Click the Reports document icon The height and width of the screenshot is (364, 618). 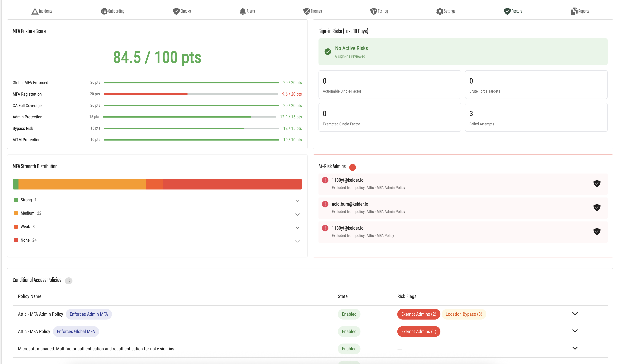[574, 11]
